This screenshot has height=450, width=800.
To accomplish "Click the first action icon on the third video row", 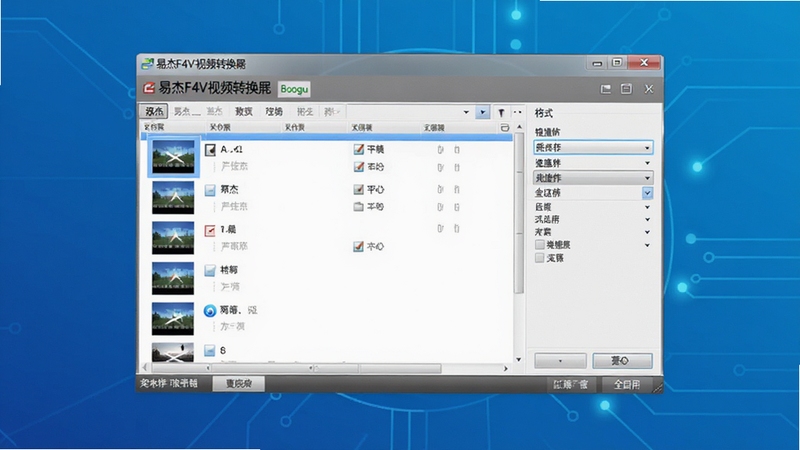I will pyautogui.click(x=440, y=229).
